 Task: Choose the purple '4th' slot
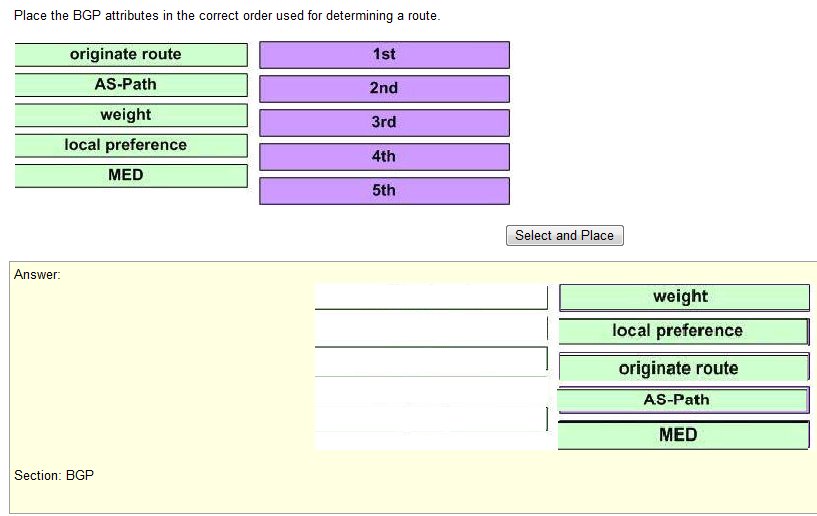click(384, 157)
